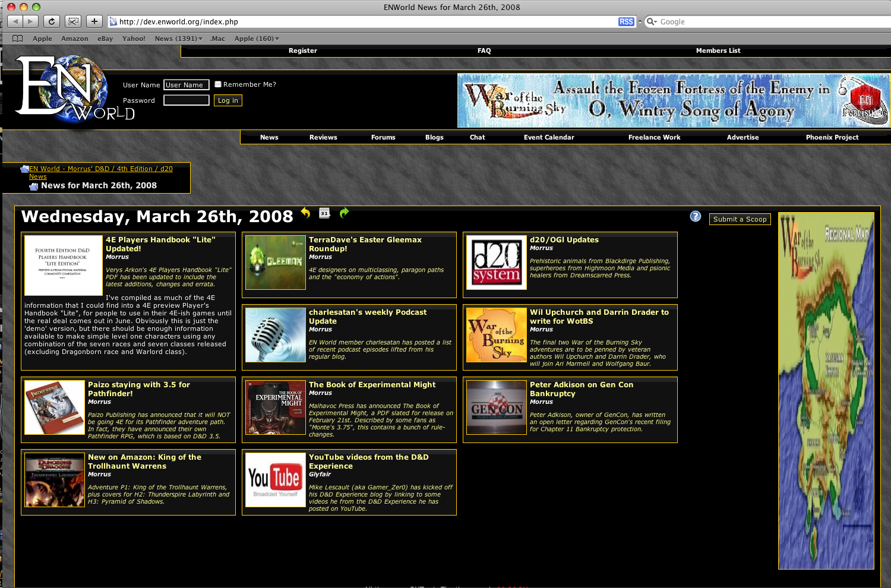Open the .Mac bookmark in bookmarks bar
The height and width of the screenshot is (588, 891).
[218, 39]
